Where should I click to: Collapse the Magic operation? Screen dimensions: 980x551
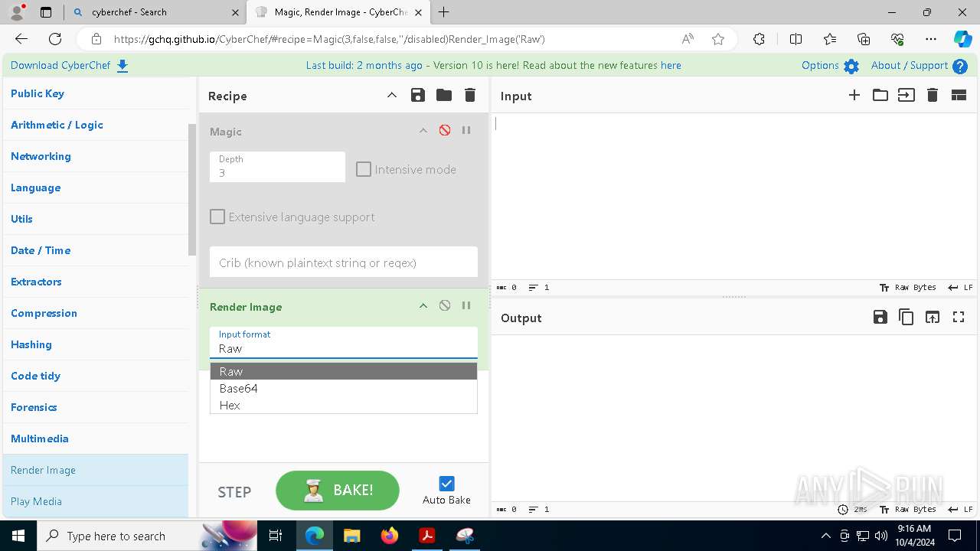pos(423,131)
